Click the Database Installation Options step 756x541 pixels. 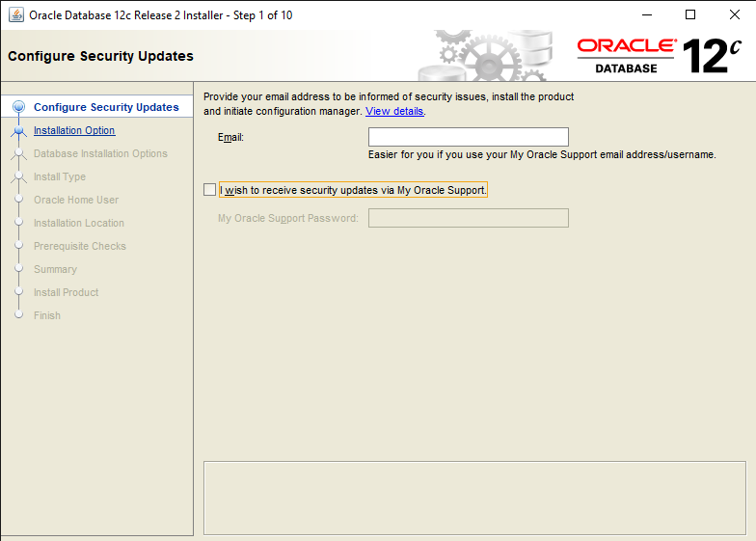[x=100, y=153]
